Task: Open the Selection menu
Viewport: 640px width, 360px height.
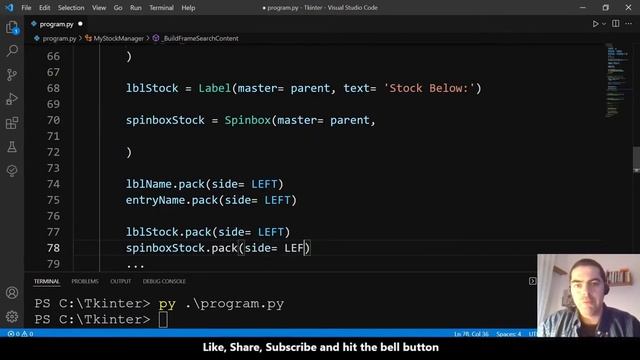Action: 71,8
